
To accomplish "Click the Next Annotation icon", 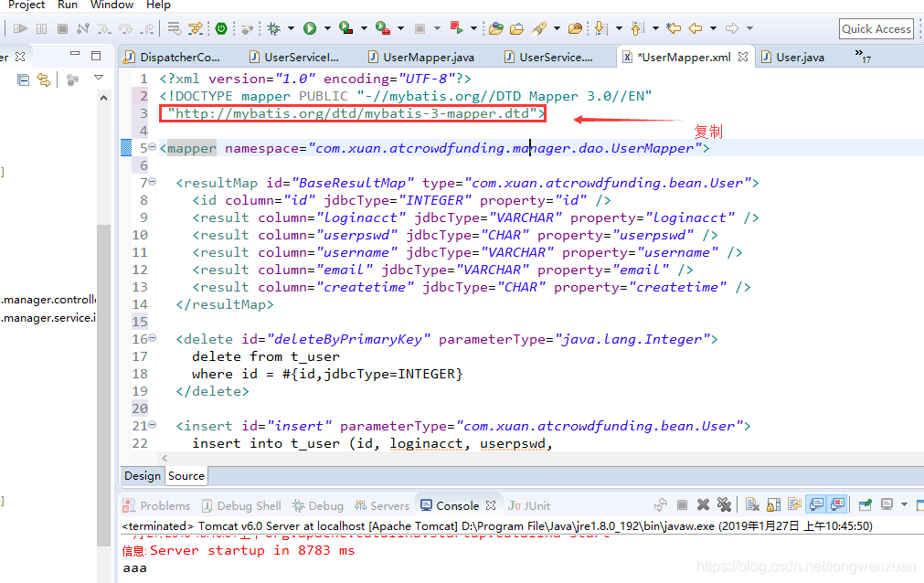I will (x=600, y=28).
